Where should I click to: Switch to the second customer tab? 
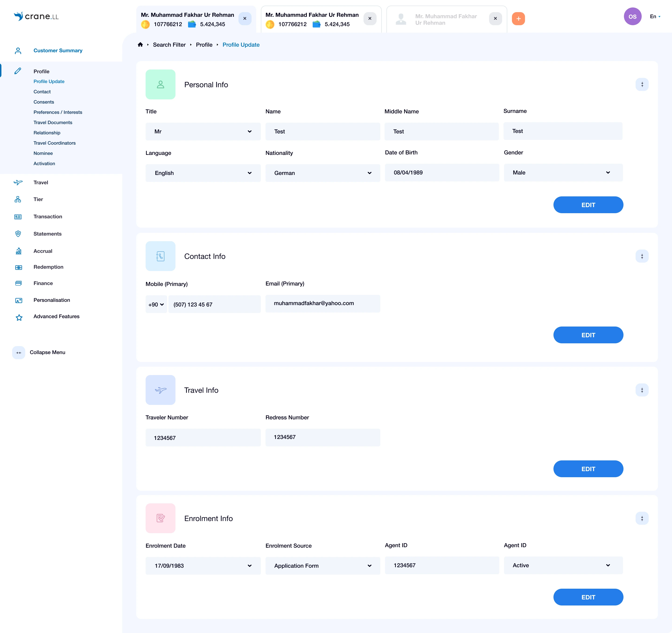tap(312, 19)
